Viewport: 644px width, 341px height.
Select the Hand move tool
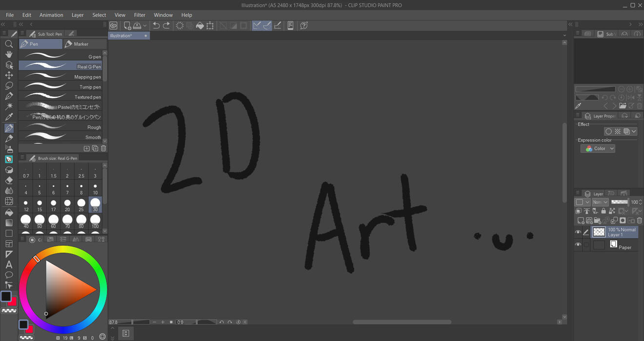(9, 54)
